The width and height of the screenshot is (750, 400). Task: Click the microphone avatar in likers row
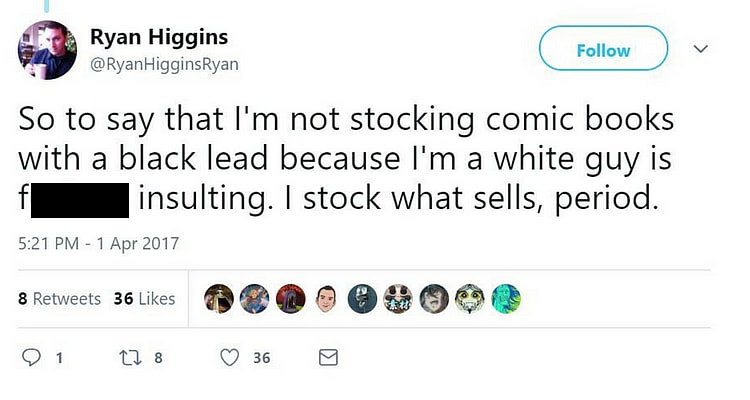click(x=362, y=298)
